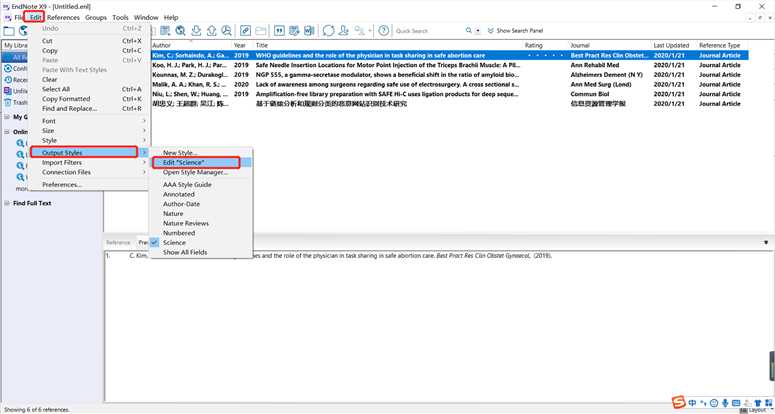This screenshot has width=775, height=414.
Task: Click the Show Search Panel button
Action: pos(516,31)
